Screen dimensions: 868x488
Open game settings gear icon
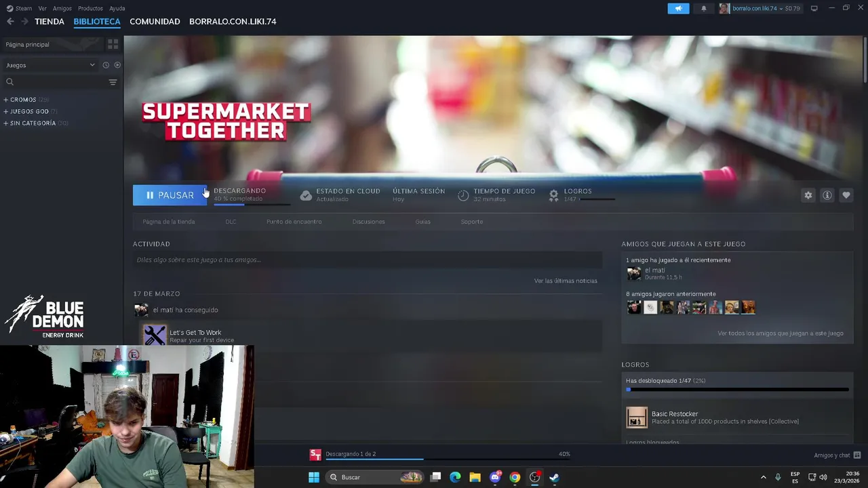(808, 195)
